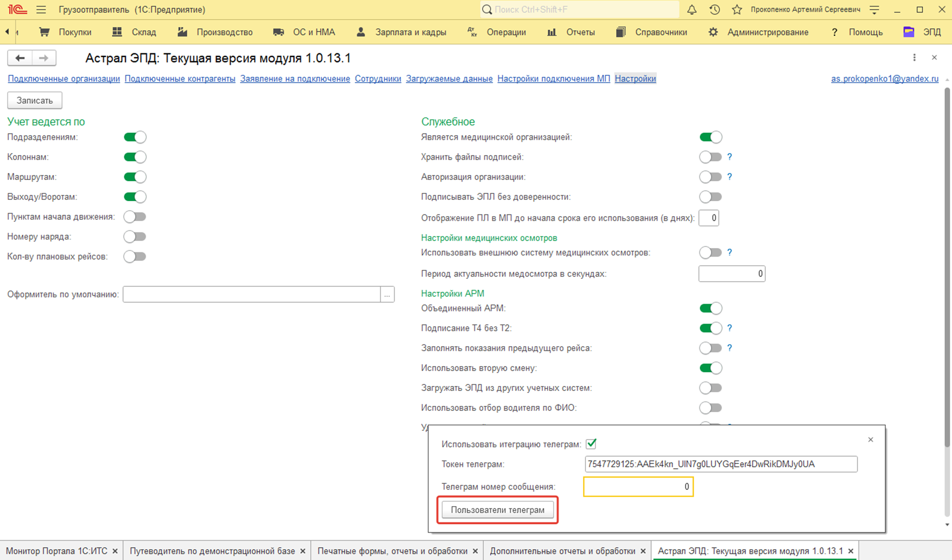Disable Объединенный АРМ switch
Image resolution: width=952 pixels, height=560 pixels.
[711, 308]
